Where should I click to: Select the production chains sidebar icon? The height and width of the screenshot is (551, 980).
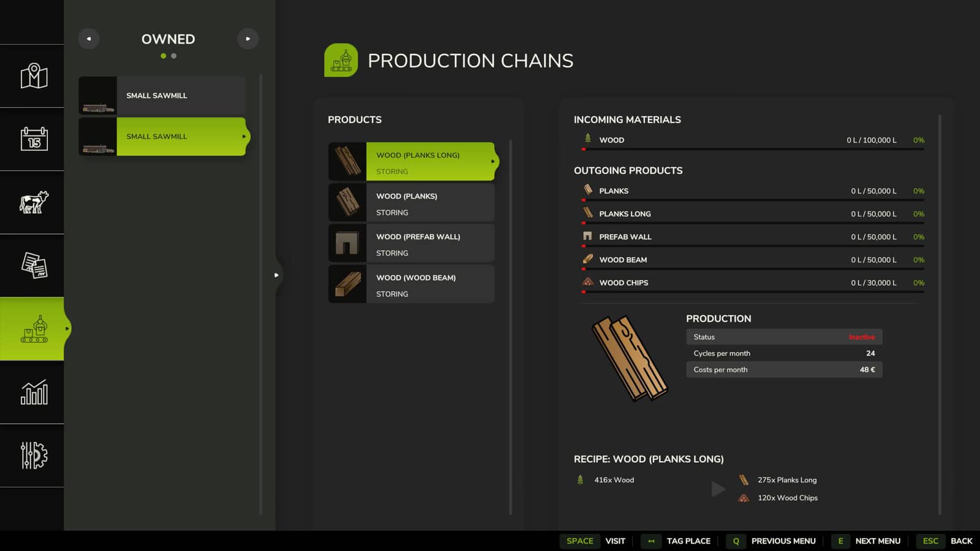pyautogui.click(x=34, y=329)
